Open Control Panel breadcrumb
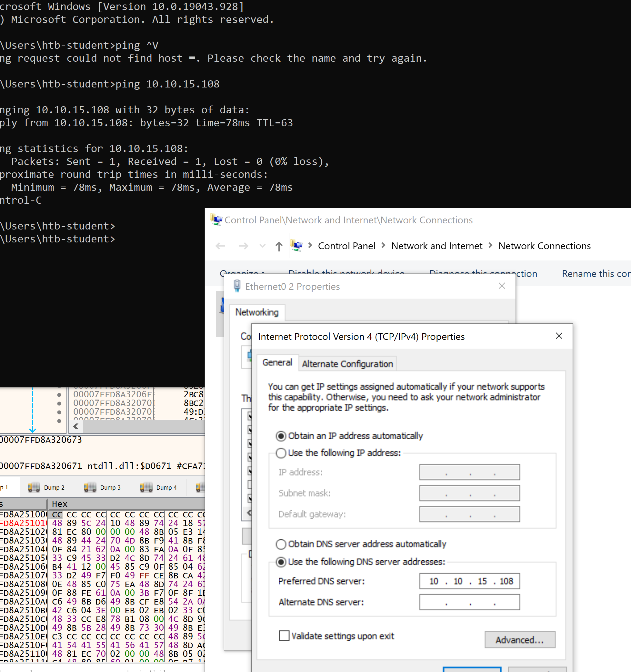631x672 pixels. click(x=346, y=246)
